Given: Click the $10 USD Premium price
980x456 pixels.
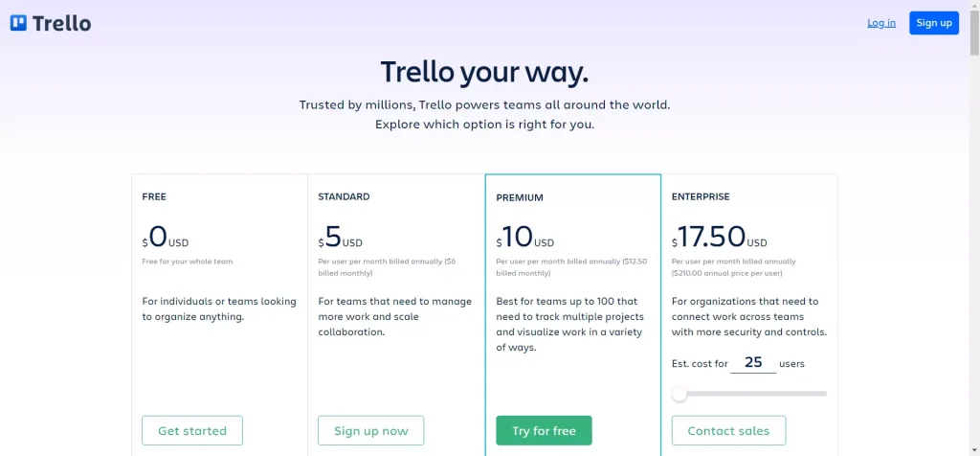Looking at the screenshot, I should [x=525, y=239].
